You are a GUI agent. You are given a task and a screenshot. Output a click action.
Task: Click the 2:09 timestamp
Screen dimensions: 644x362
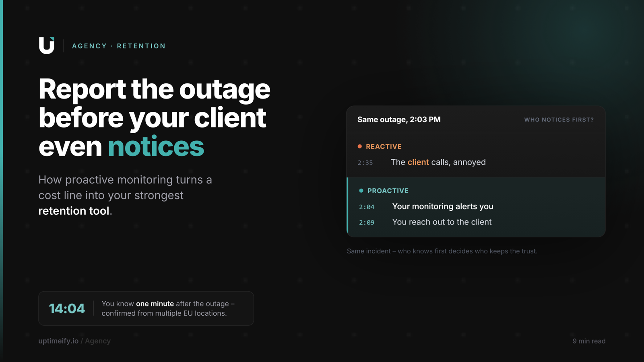[367, 223]
